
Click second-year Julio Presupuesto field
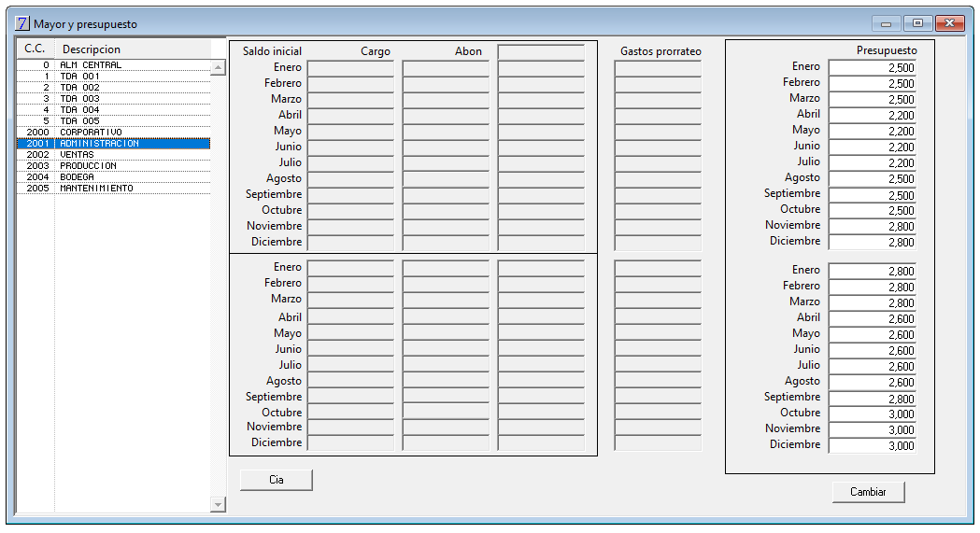[x=872, y=366]
